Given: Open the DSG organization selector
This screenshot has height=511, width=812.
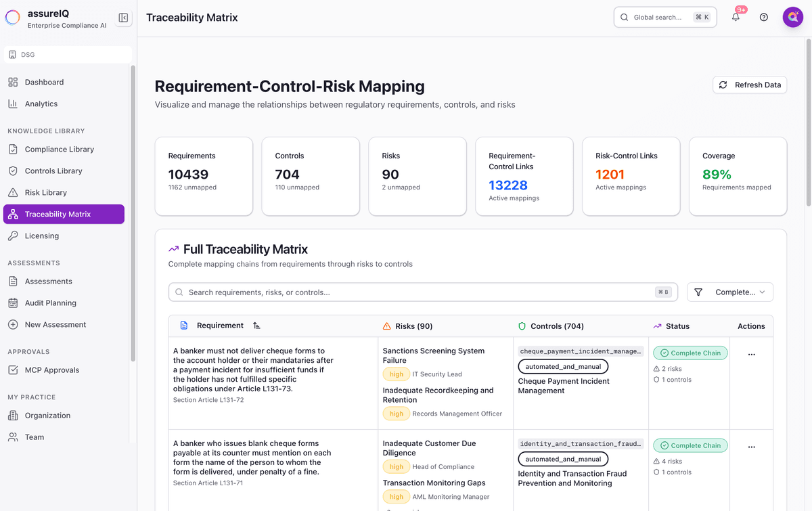Looking at the screenshot, I should click(x=68, y=55).
